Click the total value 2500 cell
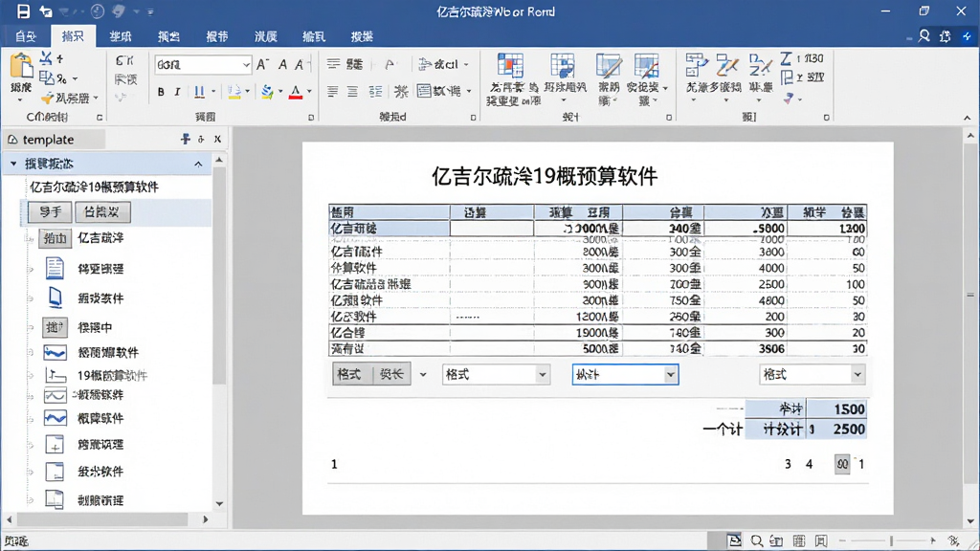The height and width of the screenshot is (551, 980). point(836,430)
